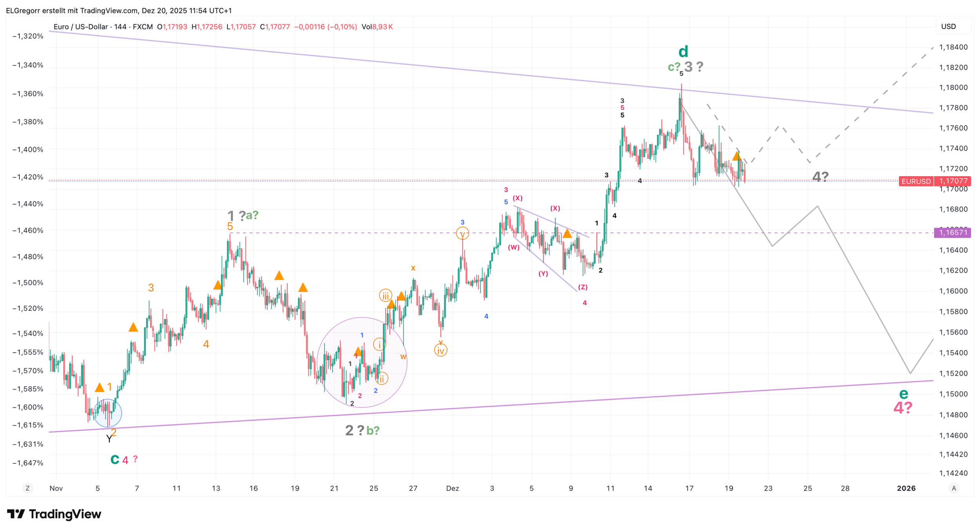The width and height of the screenshot is (980, 532).
Task: Click the orange circled 'ii' marker
Action: 381,379
